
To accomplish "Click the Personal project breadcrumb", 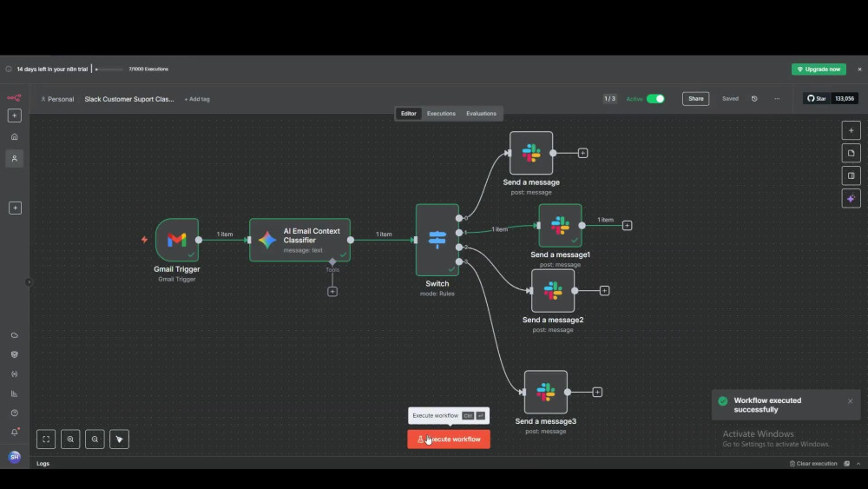I will click(57, 99).
